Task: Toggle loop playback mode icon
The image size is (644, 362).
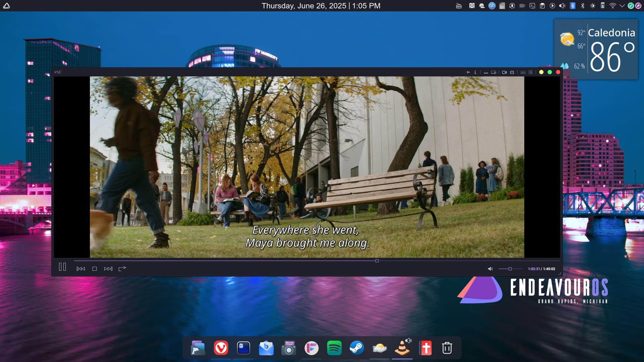Action: click(x=122, y=268)
